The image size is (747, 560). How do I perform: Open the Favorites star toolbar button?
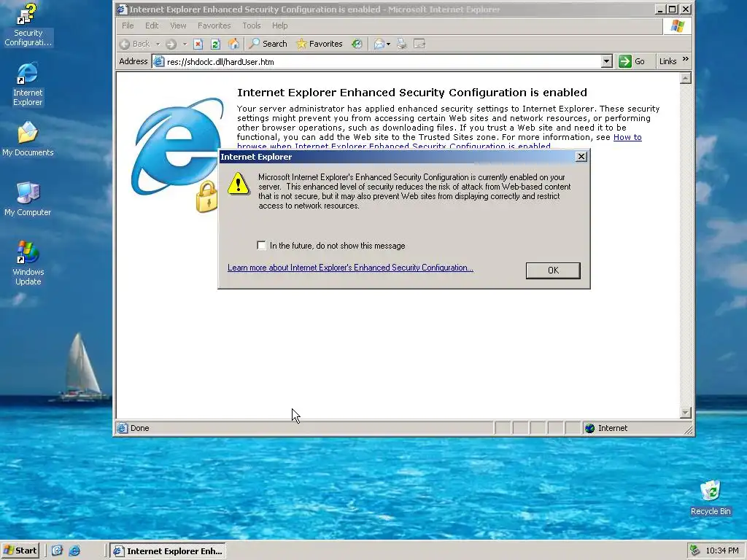point(320,44)
